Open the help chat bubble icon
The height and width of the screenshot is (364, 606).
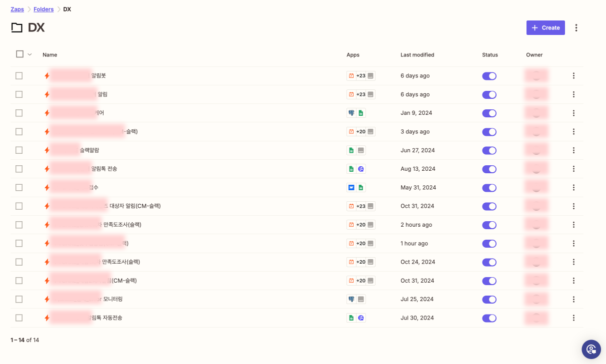591,349
